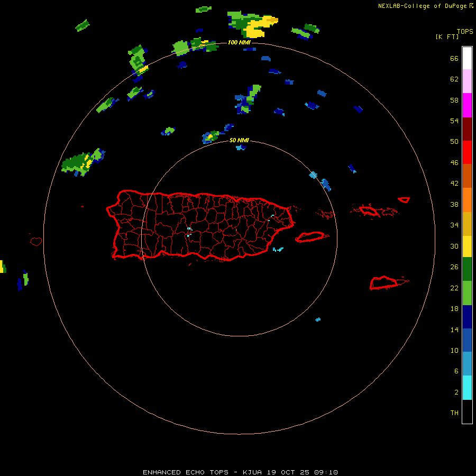
Task: Click the "34" legend value
Action: pyautogui.click(x=454, y=225)
